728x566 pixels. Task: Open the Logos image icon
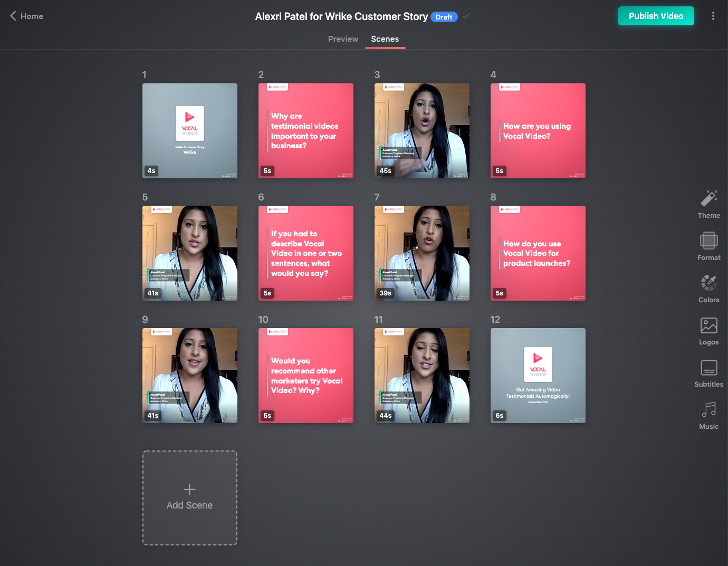coord(708,325)
